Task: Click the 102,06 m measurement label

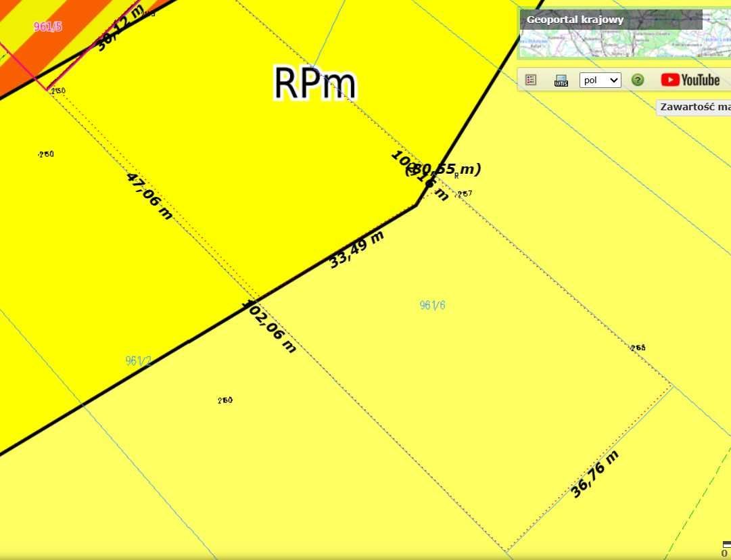Action: click(269, 326)
